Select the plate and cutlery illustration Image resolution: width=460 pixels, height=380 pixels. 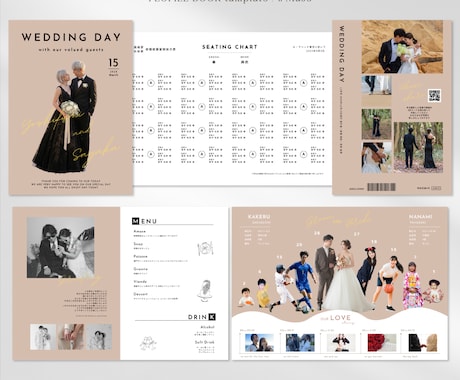pyautogui.click(x=205, y=248)
